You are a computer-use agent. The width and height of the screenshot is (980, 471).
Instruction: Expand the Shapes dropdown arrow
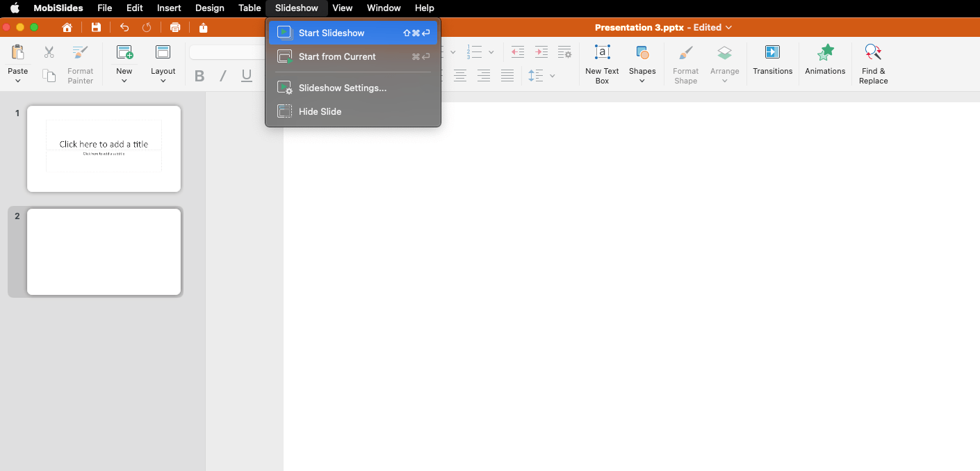[642, 81]
